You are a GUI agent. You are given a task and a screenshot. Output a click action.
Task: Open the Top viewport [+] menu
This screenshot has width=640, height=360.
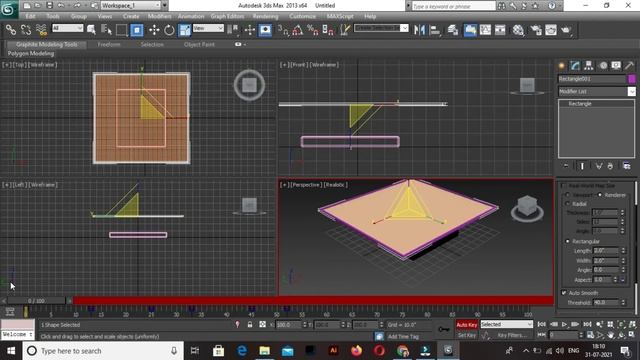coord(6,64)
